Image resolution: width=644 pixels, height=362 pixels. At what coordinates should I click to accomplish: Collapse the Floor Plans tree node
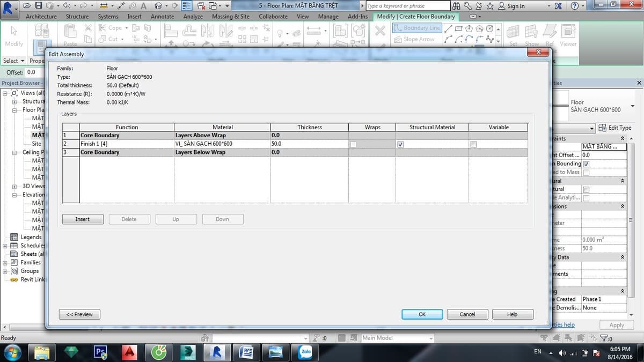tap(14, 110)
